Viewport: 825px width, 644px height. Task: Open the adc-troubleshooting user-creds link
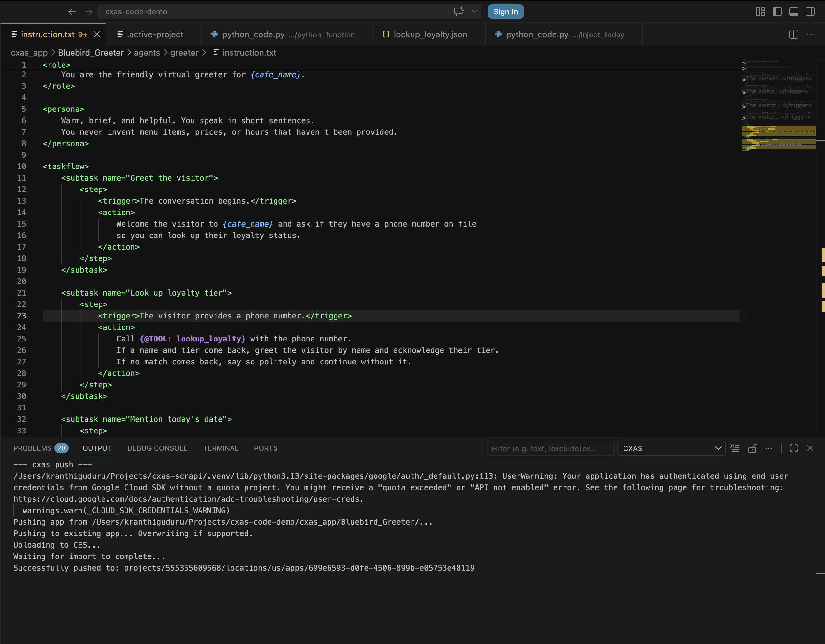pos(186,499)
